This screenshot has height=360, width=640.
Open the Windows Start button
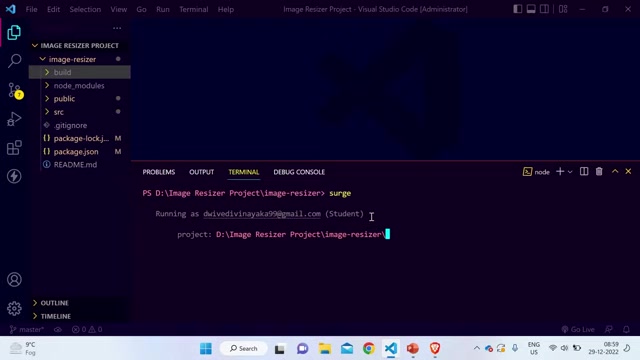coord(206,349)
